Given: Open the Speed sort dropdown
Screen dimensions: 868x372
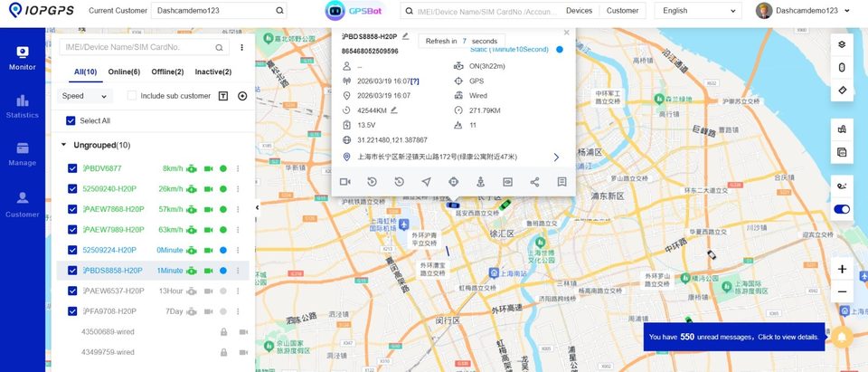Looking at the screenshot, I should [84, 96].
